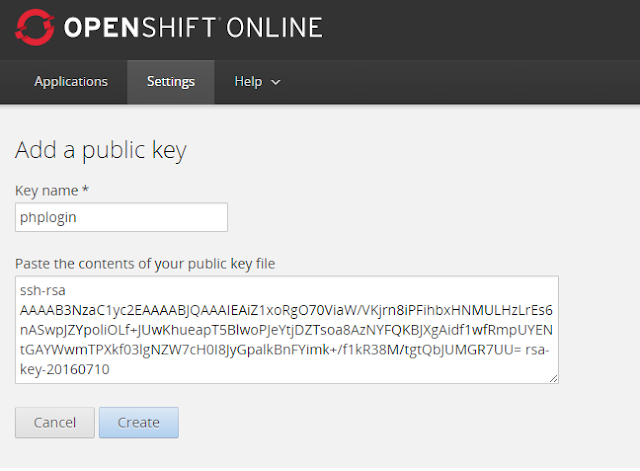Click the "Add a public key" heading
The image size is (640, 471).
(x=101, y=150)
